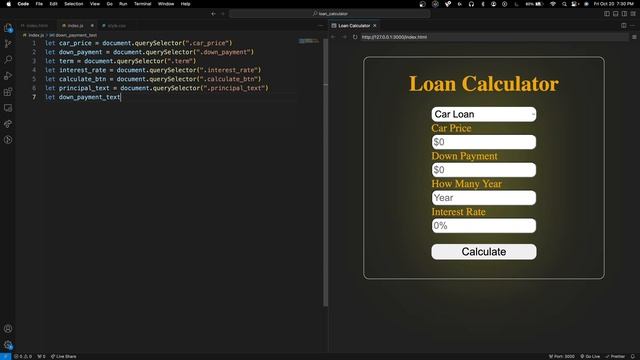Click the editor minimap
The image size is (640, 360).
tap(308, 41)
